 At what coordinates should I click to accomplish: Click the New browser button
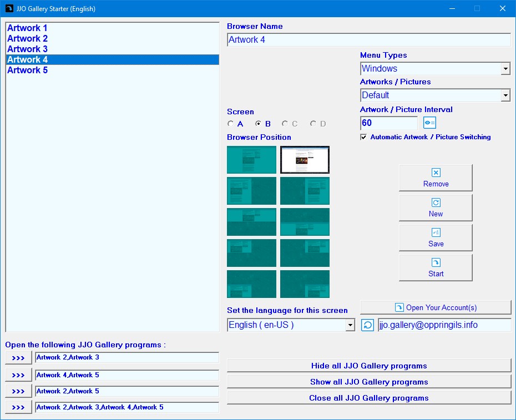pos(436,208)
